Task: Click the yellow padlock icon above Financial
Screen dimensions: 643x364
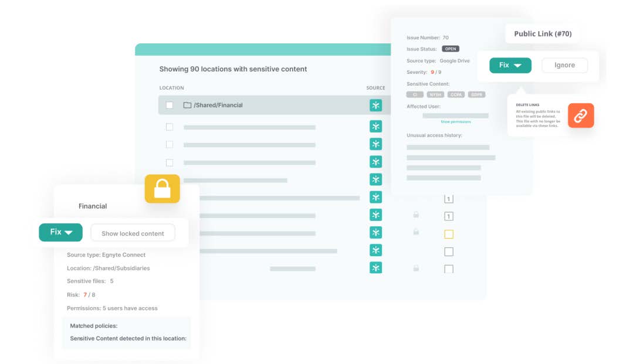Action: pyautogui.click(x=162, y=189)
